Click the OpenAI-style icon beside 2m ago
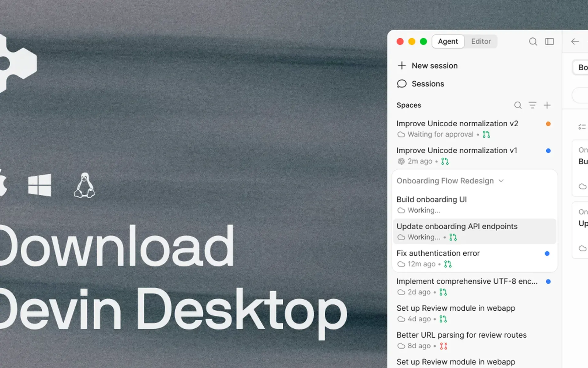Screen dimensions: 588x368 [x=401, y=161]
